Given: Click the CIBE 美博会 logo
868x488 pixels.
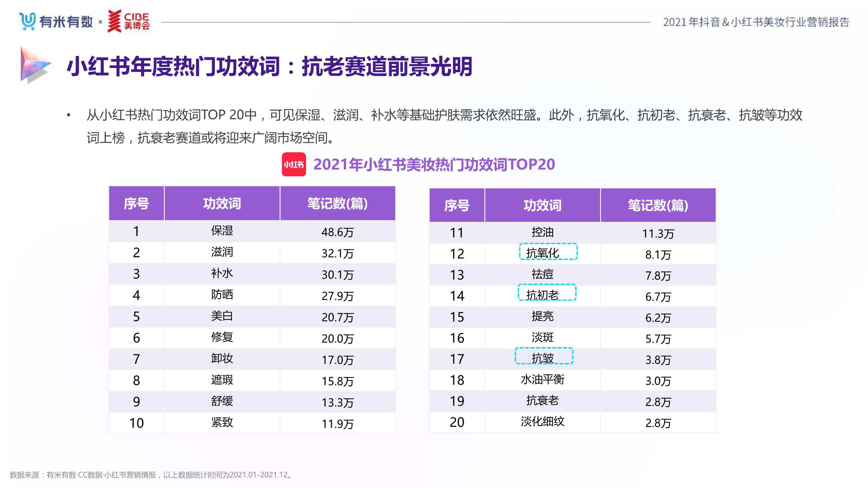Looking at the screenshot, I should [x=128, y=21].
